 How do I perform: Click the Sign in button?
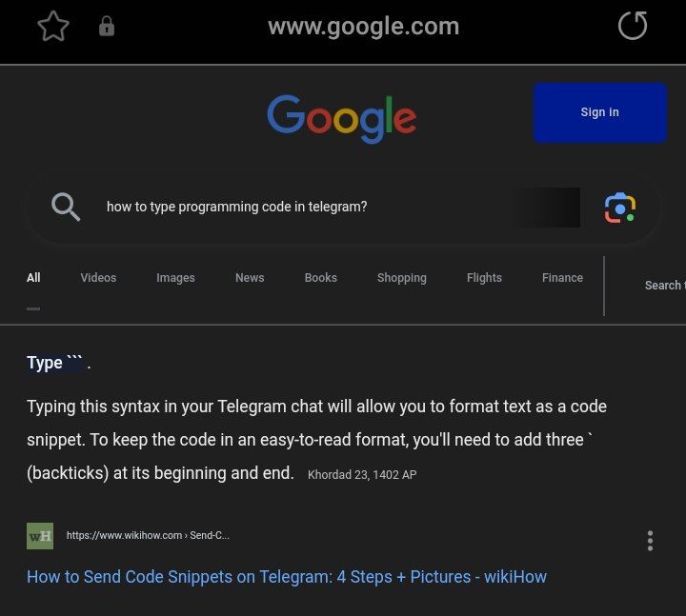(600, 112)
